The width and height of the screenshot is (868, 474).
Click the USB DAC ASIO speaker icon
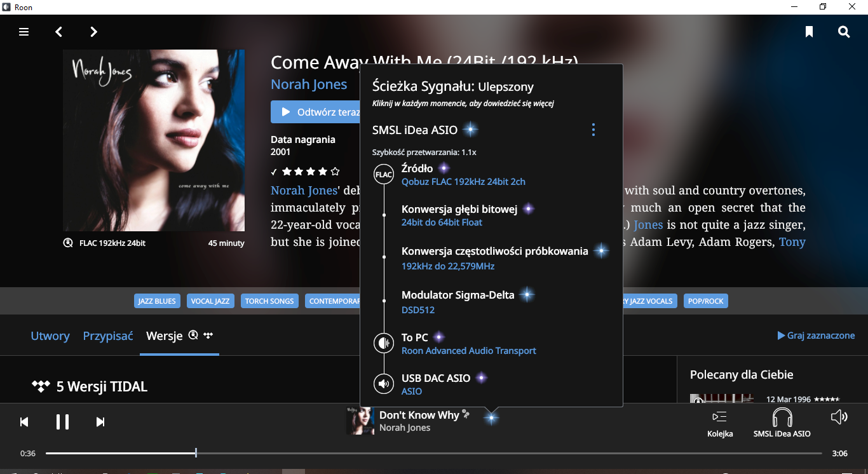(x=384, y=384)
